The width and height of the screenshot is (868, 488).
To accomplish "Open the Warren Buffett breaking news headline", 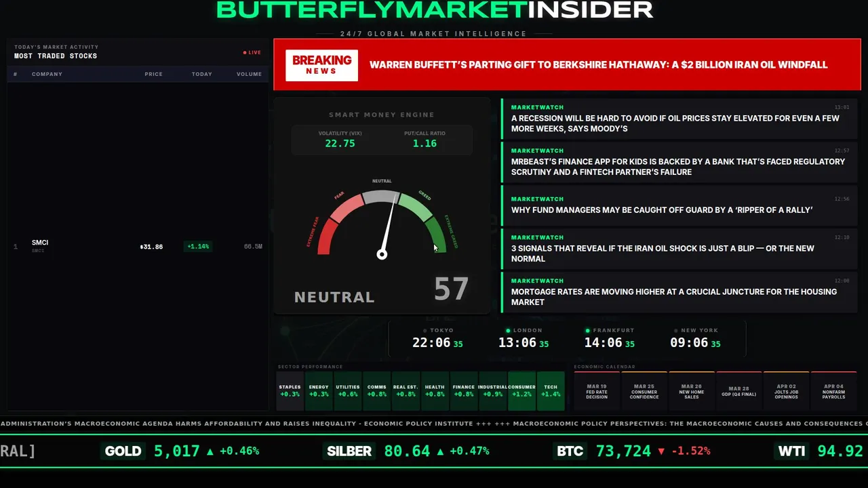I will 598,65.
